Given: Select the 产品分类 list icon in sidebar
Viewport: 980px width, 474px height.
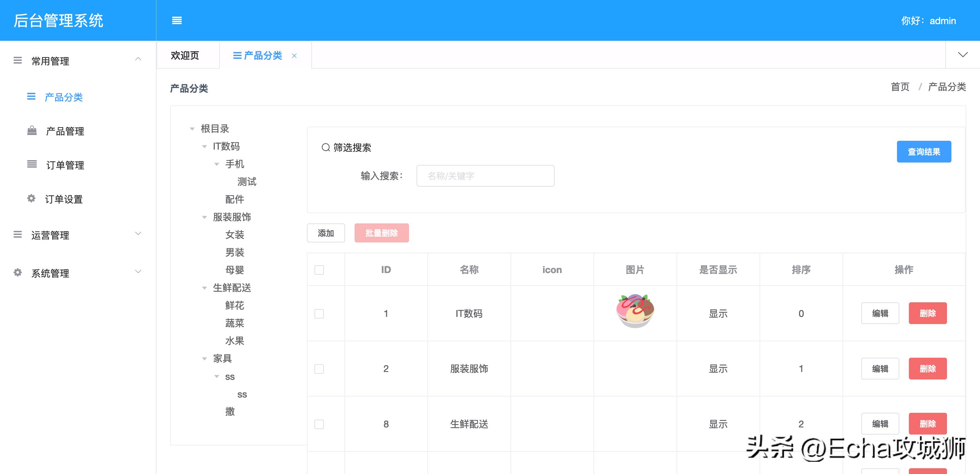Looking at the screenshot, I should point(31,97).
